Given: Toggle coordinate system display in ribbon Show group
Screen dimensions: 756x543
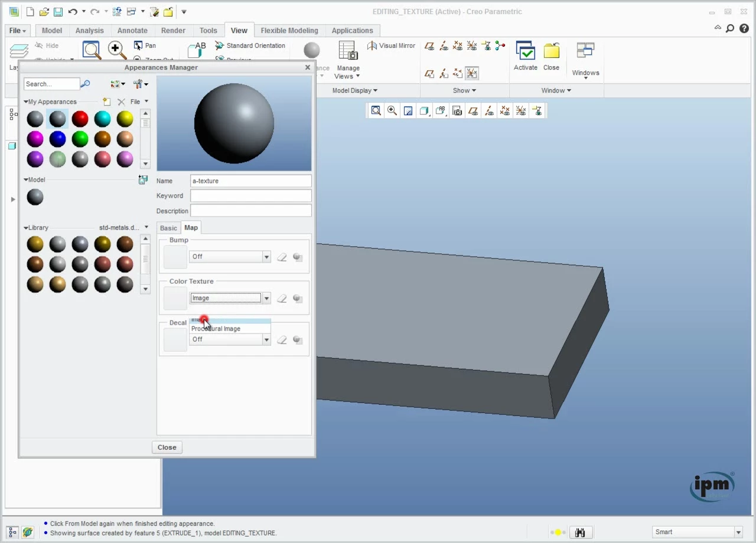Looking at the screenshot, I should [x=472, y=46].
